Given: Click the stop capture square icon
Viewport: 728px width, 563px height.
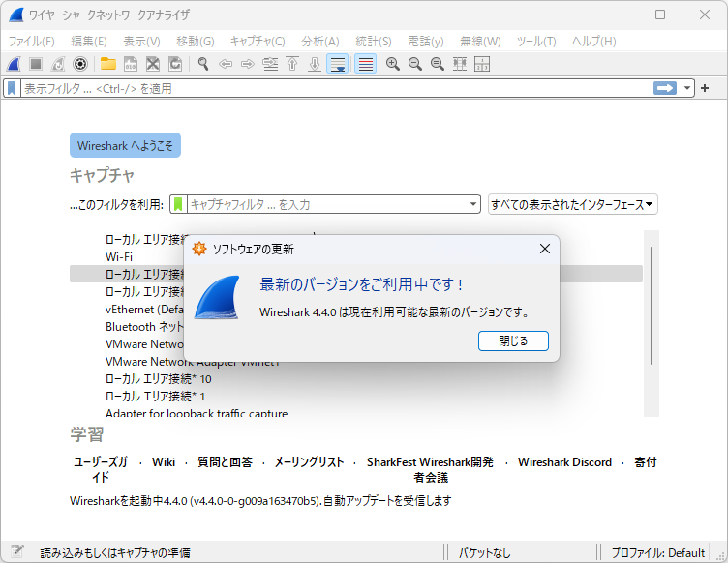Looking at the screenshot, I should tap(36, 64).
